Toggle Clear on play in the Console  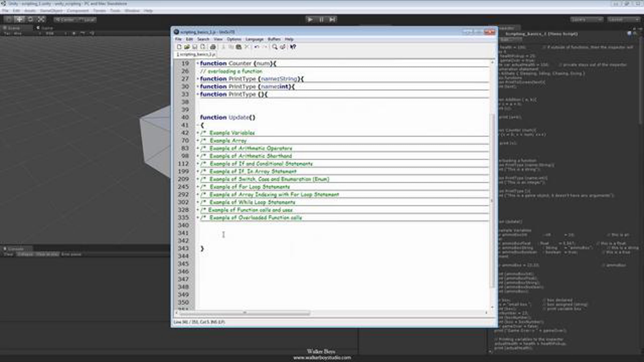pos(47,254)
